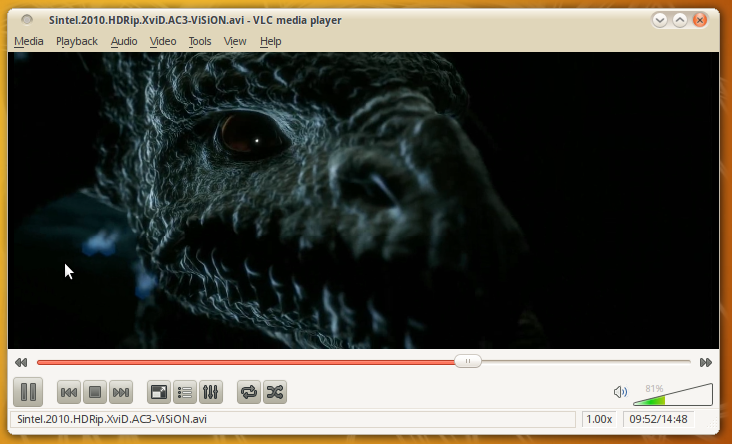The height and width of the screenshot is (444, 732).
Task: Open the Audio menu
Action: [x=124, y=42]
